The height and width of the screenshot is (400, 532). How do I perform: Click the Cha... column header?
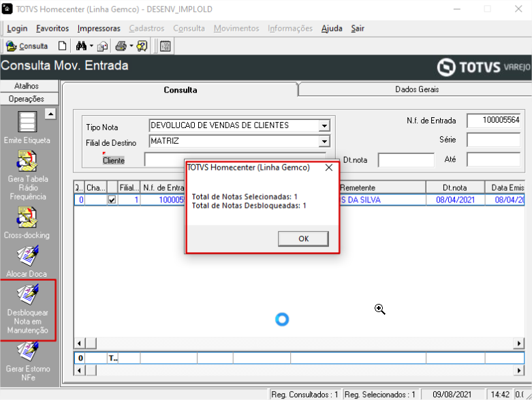point(95,187)
